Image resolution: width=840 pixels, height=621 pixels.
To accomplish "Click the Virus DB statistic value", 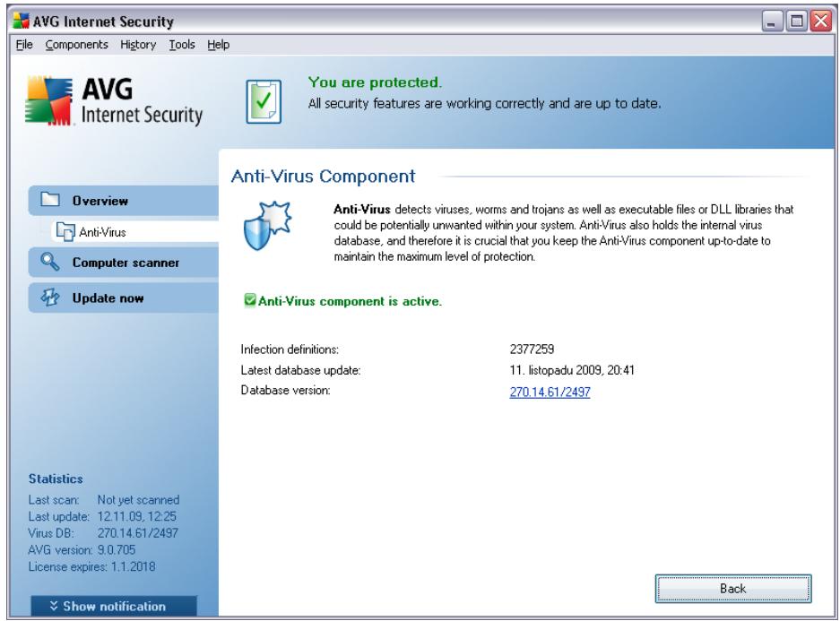I will coord(138,533).
